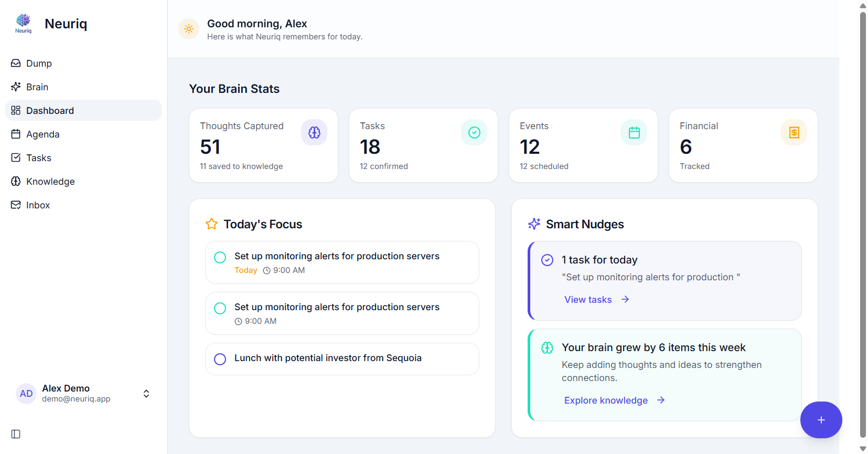Select the Brain icon in the sidebar
This screenshot has width=868, height=454.
click(x=16, y=87)
